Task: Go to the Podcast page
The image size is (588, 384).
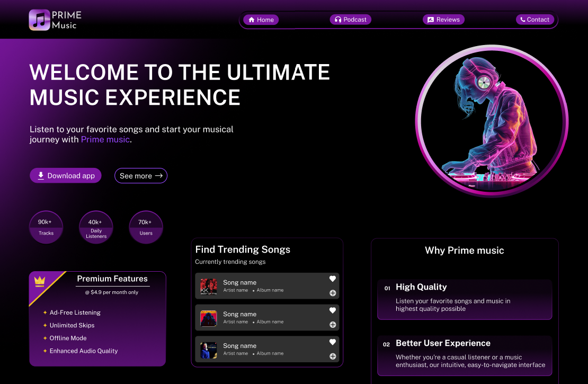Action: click(x=351, y=20)
